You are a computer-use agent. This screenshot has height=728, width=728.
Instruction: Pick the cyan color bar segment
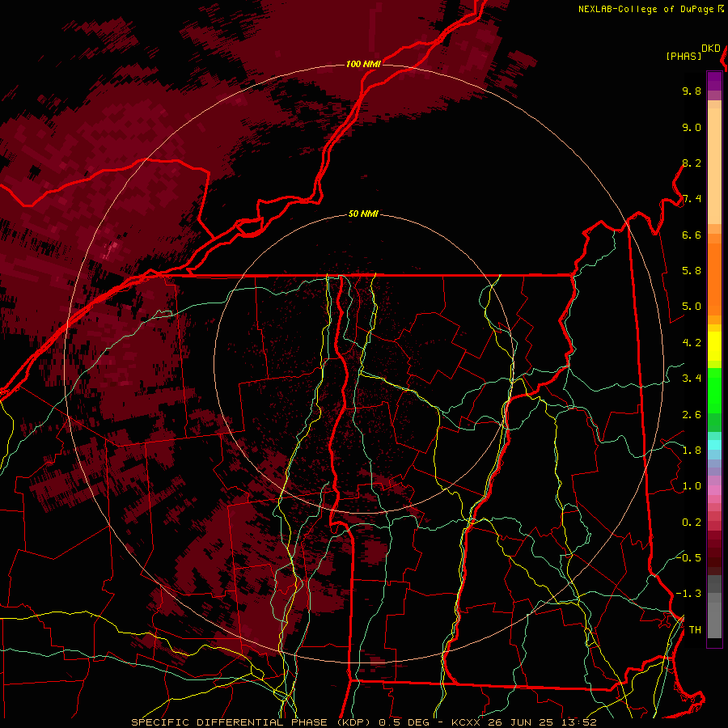[x=714, y=445]
